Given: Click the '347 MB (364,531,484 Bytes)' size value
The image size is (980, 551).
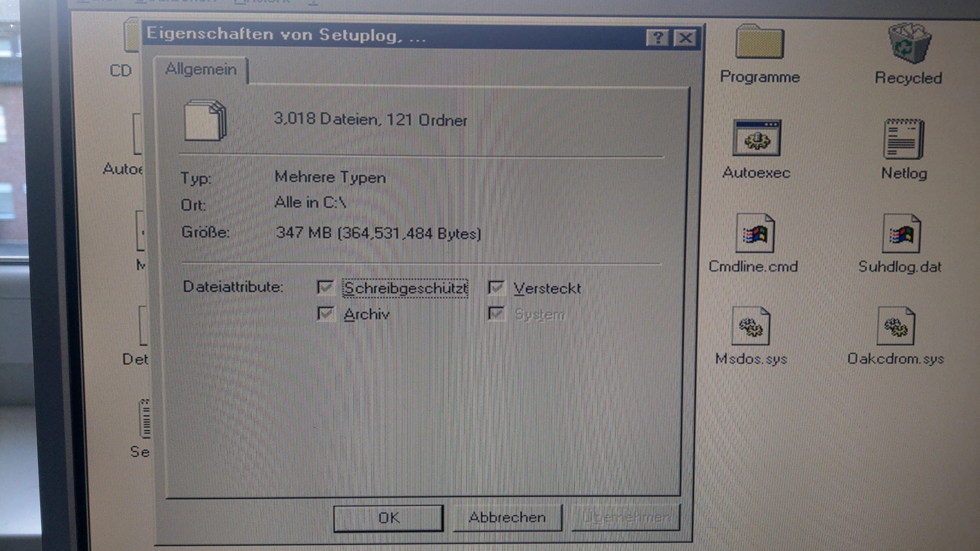Looking at the screenshot, I should 378,233.
